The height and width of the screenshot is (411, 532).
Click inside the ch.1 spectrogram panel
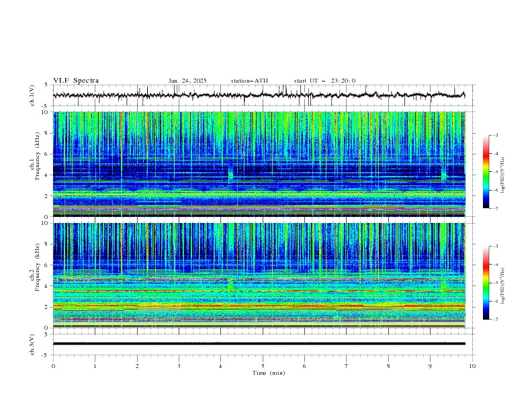[259, 164]
